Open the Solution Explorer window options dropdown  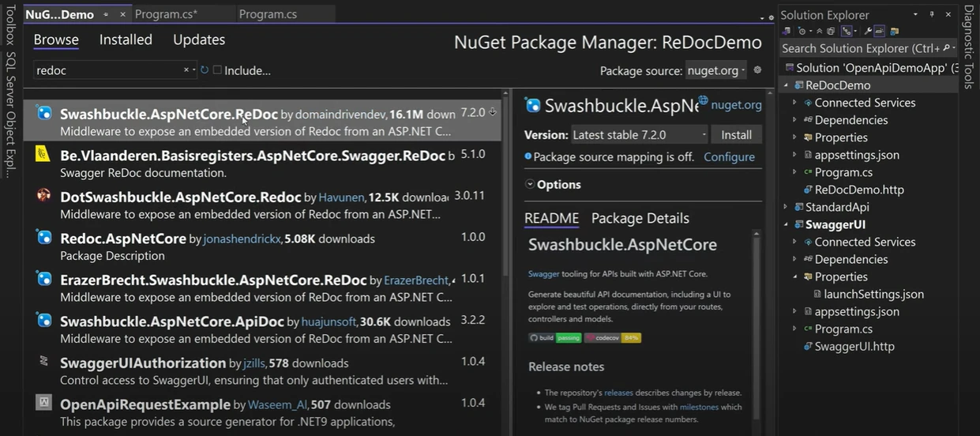point(916,14)
